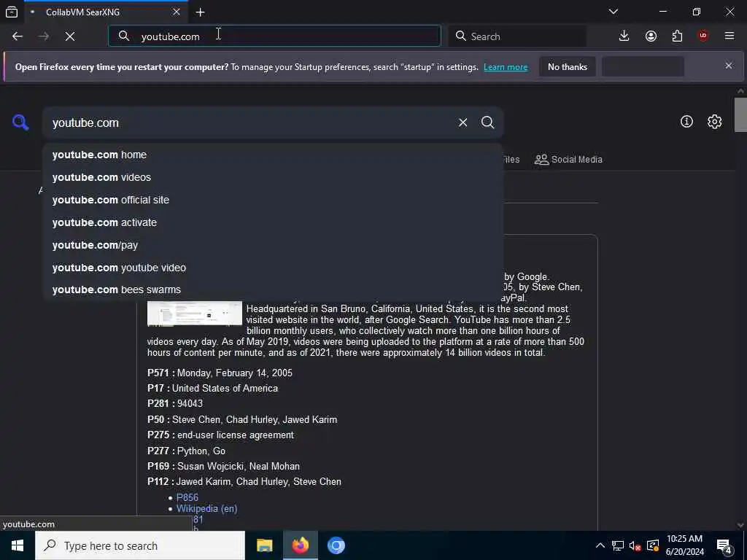Click the text 'P112 : Jawed Karim, Chad Hurley, Steve Chen'

coord(244,481)
